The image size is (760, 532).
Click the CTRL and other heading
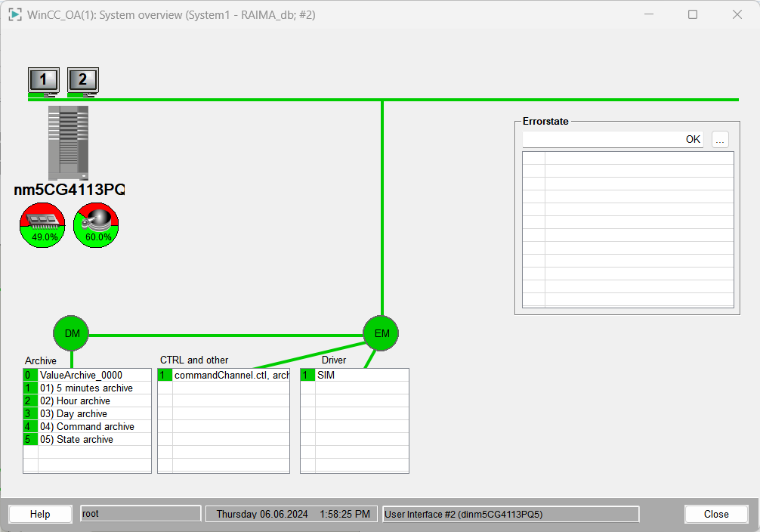pos(194,360)
